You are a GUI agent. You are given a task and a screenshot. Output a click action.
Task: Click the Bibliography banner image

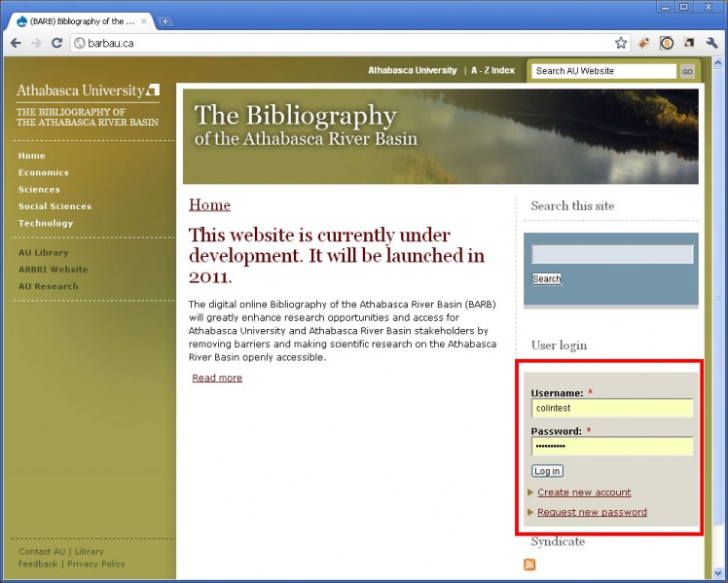coord(441,136)
